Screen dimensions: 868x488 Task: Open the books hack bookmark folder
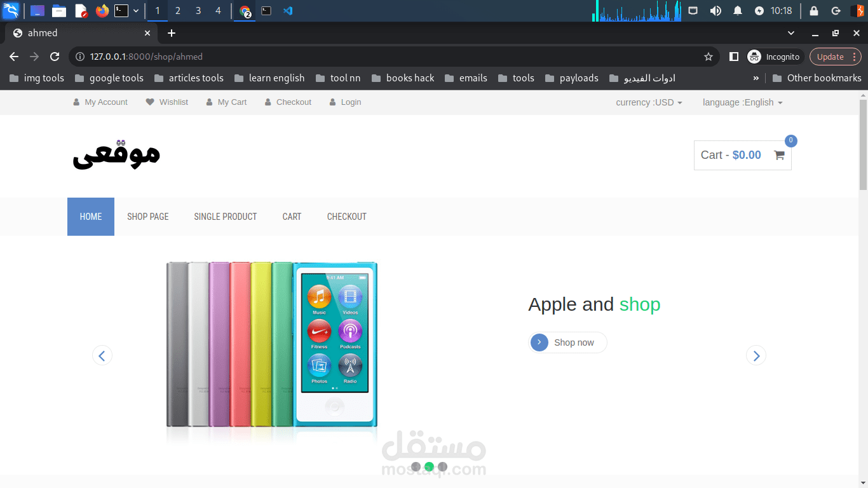tap(403, 78)
